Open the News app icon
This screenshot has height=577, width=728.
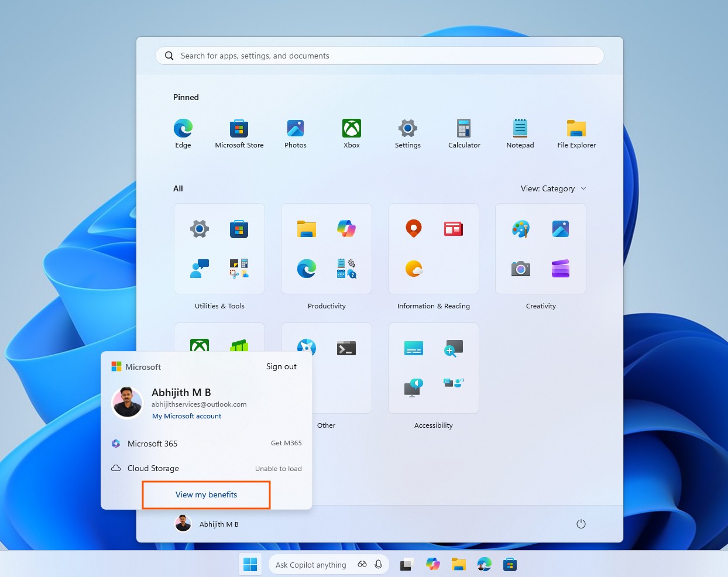[453, 228]
